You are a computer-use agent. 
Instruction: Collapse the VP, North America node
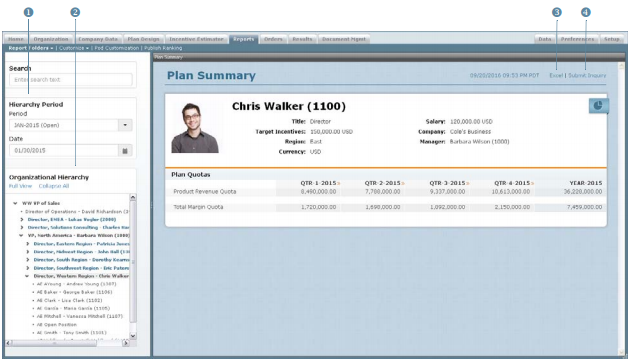click(x=21, y=236)
